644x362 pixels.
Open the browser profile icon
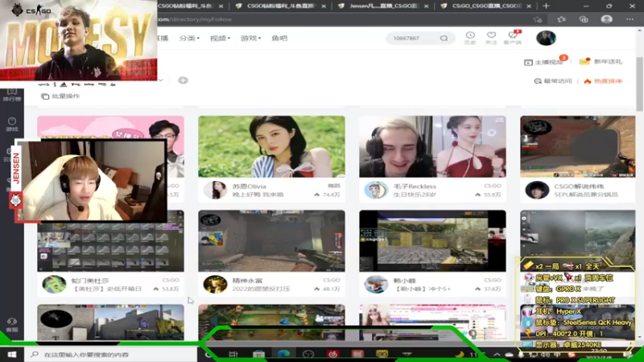(607, 19)
